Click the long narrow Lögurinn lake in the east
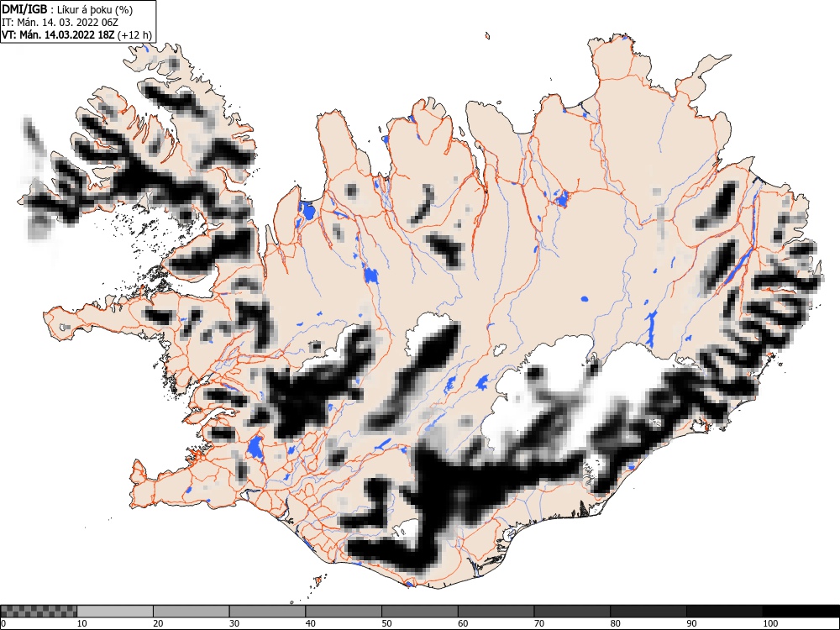Image resolution: width=840 pixels, height=630 pixels. coord(738,267)
